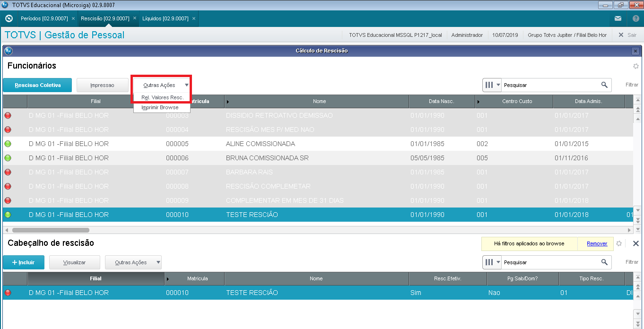The width and height of the screenshot is (644, 329).
Task: Click the Impressao button
Action: [103, 85]
